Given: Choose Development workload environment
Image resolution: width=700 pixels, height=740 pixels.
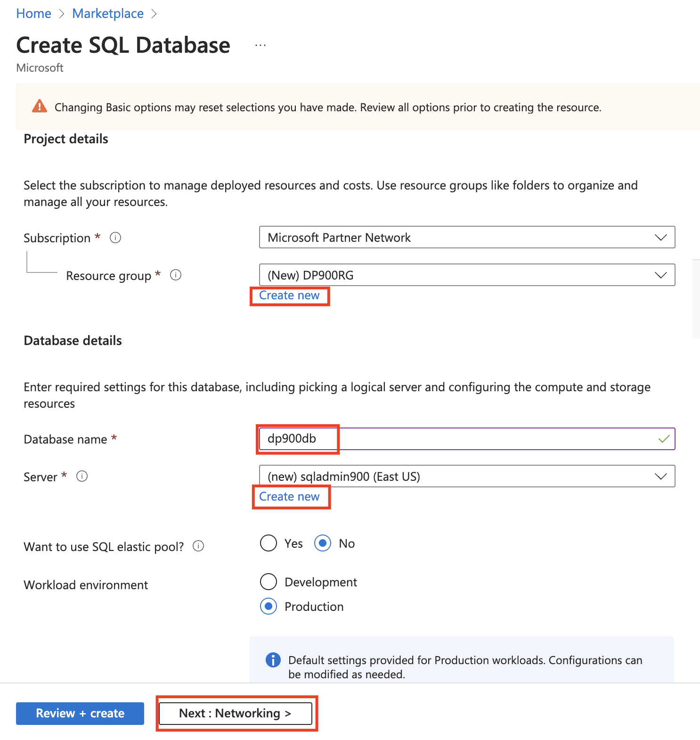Looking at the screenshot, I should pos(269,582).
